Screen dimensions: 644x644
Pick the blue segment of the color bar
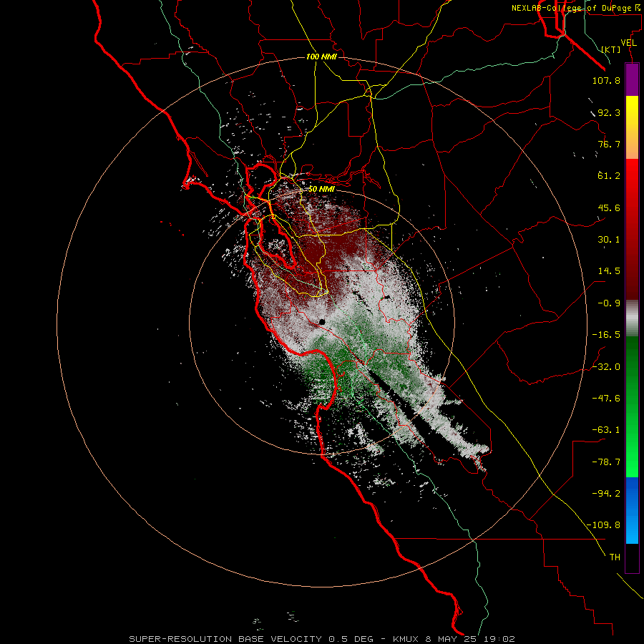[x=632, y=510]
